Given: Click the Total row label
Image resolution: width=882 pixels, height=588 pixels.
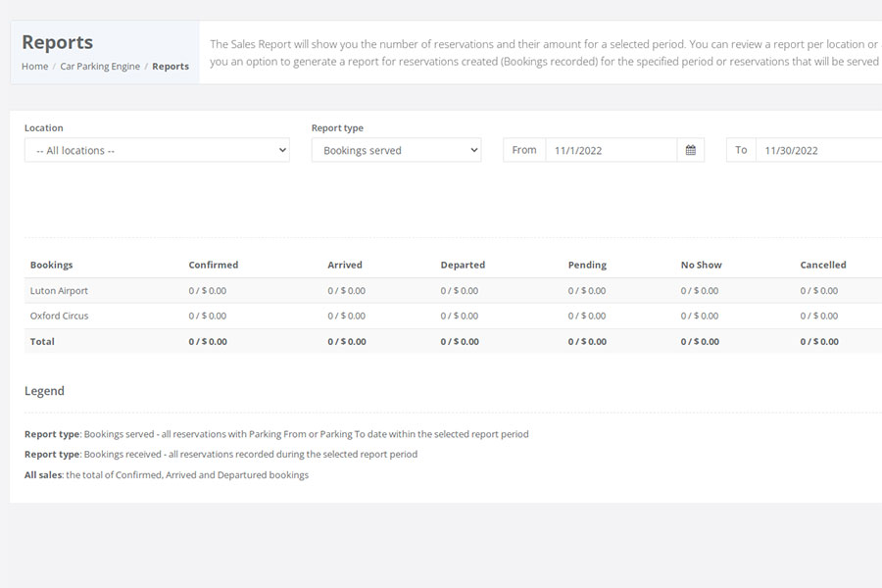Looking at the screenshot, I should 42,342.
